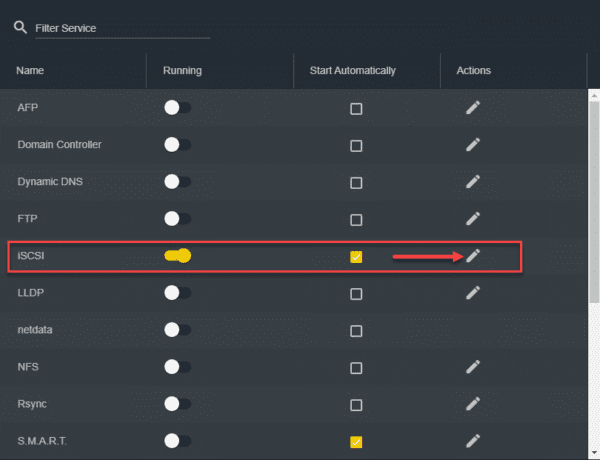Click the Domain Controller edit pencil
Image resolution: width=600 pixels, height=460 pixels.
pos(473,145)
